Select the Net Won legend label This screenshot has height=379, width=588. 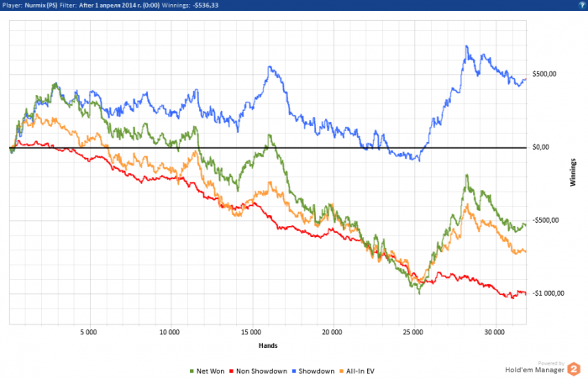coord(210,371)
